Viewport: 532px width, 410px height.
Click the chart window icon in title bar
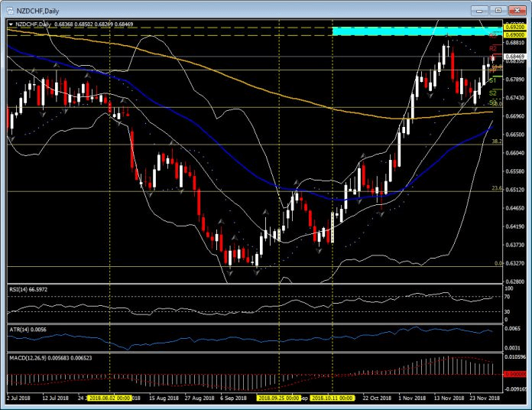9,11
